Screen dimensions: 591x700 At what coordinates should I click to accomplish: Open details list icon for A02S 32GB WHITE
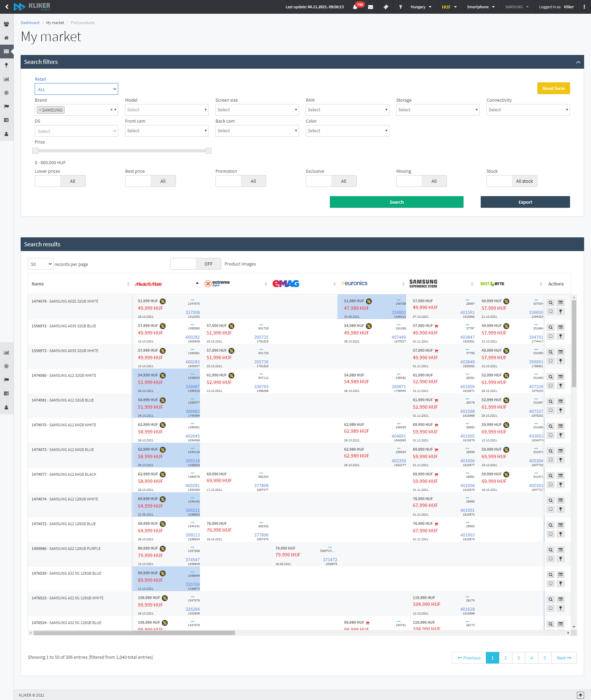tap(560, 303)
